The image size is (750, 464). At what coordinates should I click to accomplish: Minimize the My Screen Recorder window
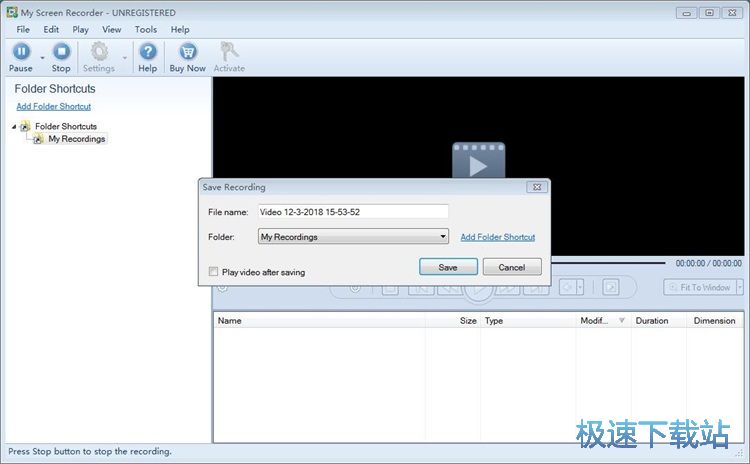tap(686, 13)
